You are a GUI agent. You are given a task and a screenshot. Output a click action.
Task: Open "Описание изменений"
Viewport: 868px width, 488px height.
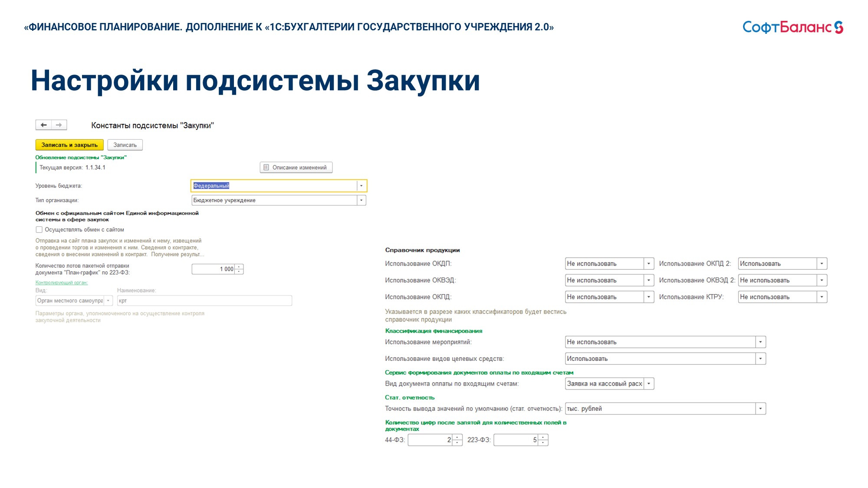tap(296, 167)
